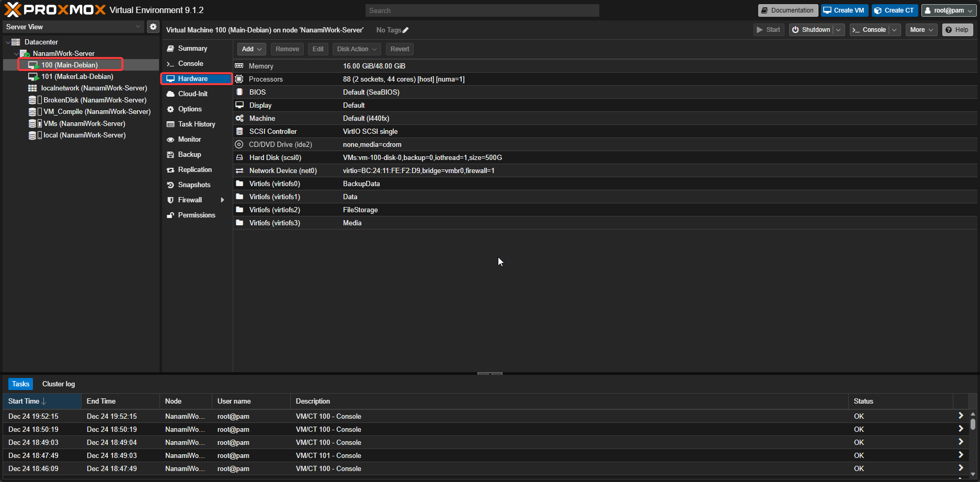Click the Permissions unlock icon in sidebar
This screenshot has width=980, height=482.
[x=170, y=215]
